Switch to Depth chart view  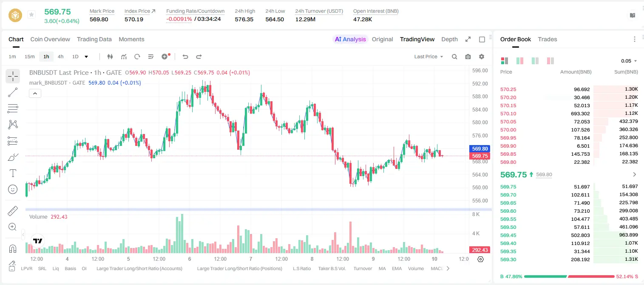449,39
